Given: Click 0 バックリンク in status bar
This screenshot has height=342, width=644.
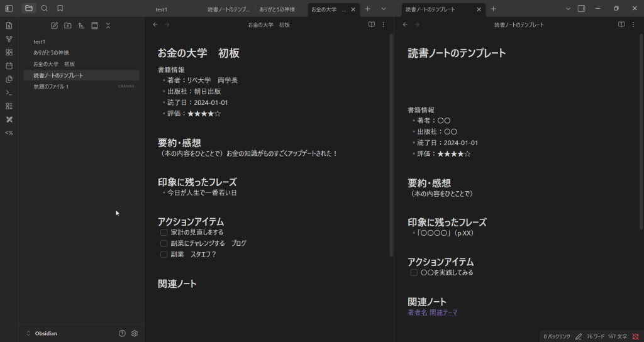Looking at the screenshot, I should [x=557, y=337].
